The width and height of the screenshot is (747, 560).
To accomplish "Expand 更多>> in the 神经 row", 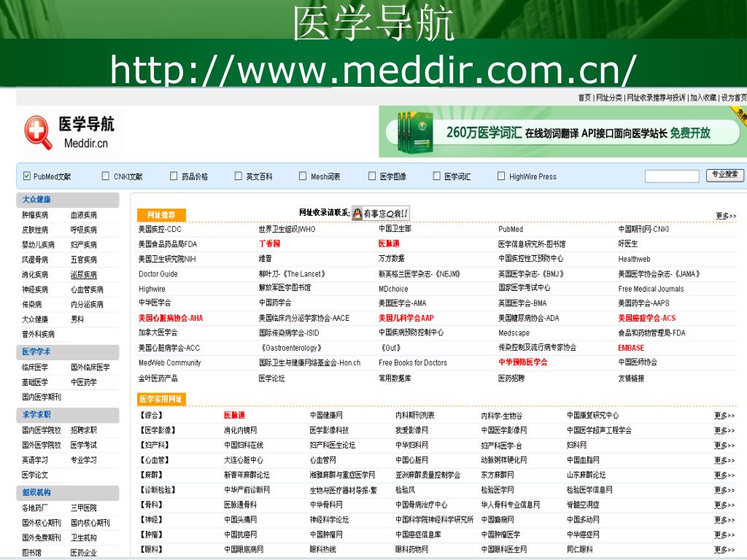I will tap(724, 519).
